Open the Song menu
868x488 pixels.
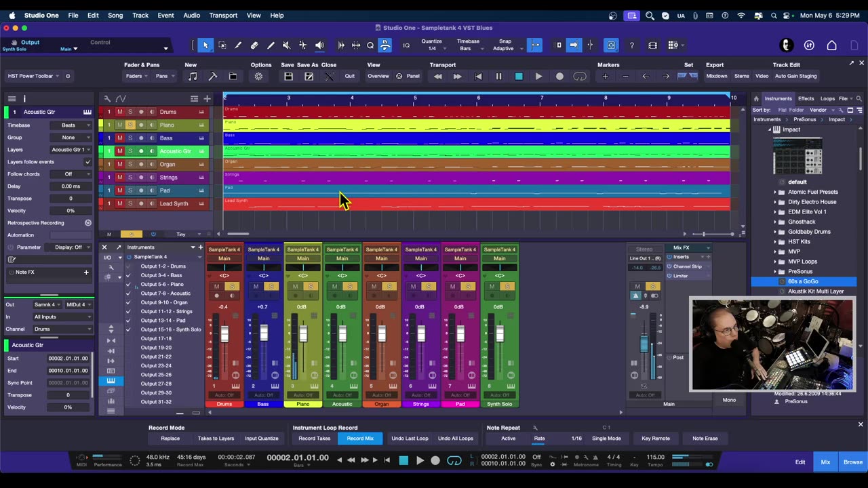coord(115,15)
